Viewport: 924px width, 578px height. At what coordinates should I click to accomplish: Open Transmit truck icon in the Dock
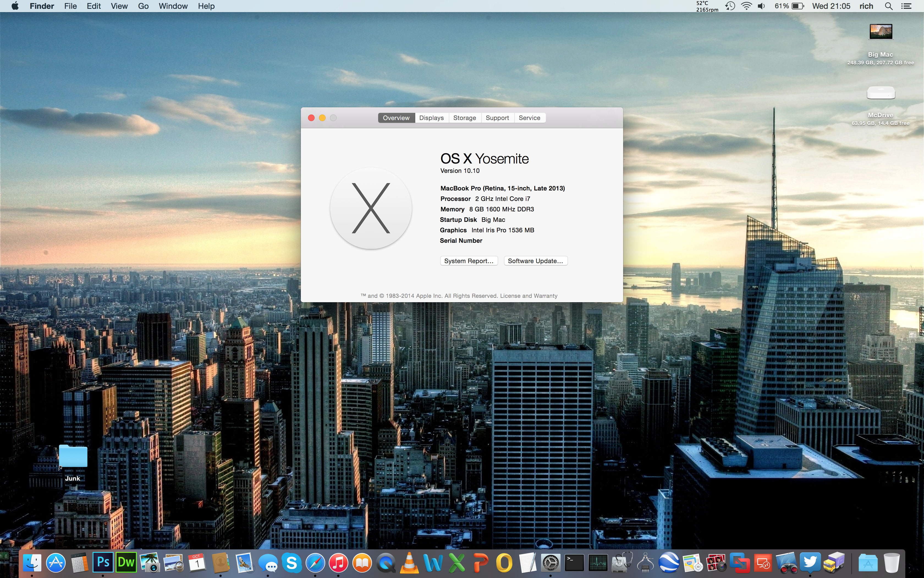(x=834, y=563)
